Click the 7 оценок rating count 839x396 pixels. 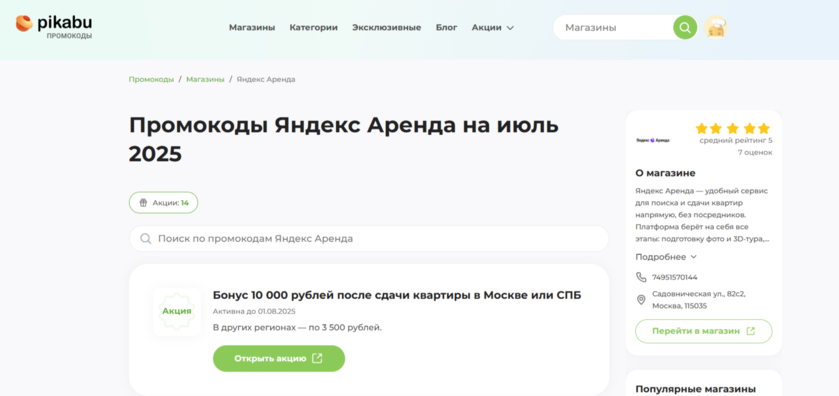(755, 153)
